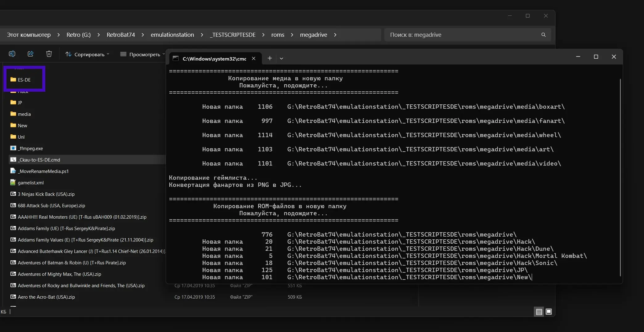Switch to details list view icon
Screen dimensions: 644x332
coord(539,312)
